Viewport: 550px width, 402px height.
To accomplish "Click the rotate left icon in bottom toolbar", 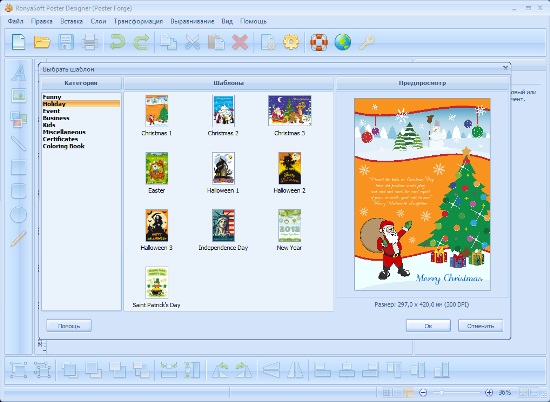I will pos(220,370).
